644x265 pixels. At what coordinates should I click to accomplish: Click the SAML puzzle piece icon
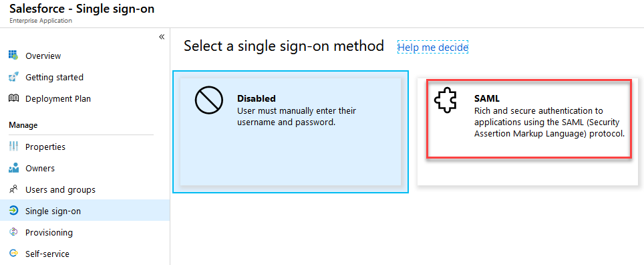(x=445, y=101)
